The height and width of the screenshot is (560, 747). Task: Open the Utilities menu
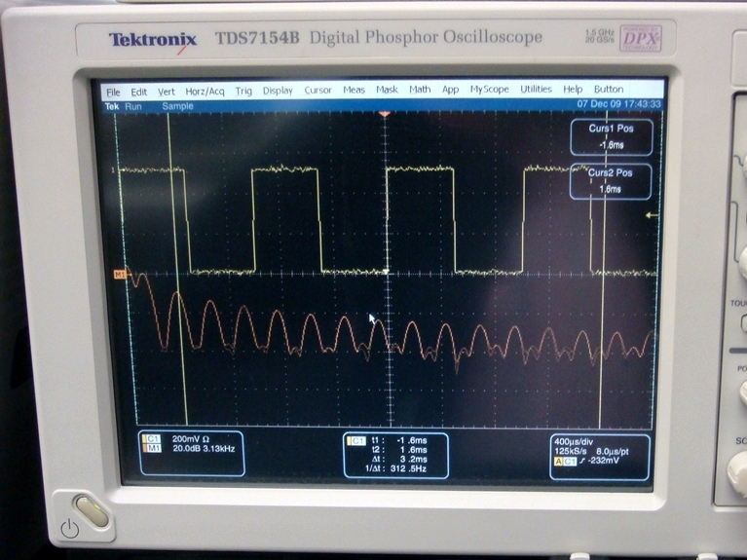536,89
